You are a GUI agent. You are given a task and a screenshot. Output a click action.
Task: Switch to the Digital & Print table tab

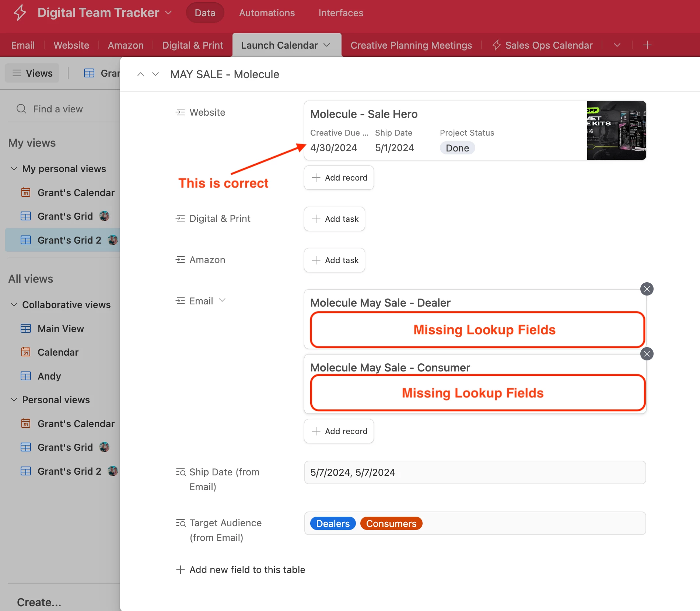pos(193,45)
